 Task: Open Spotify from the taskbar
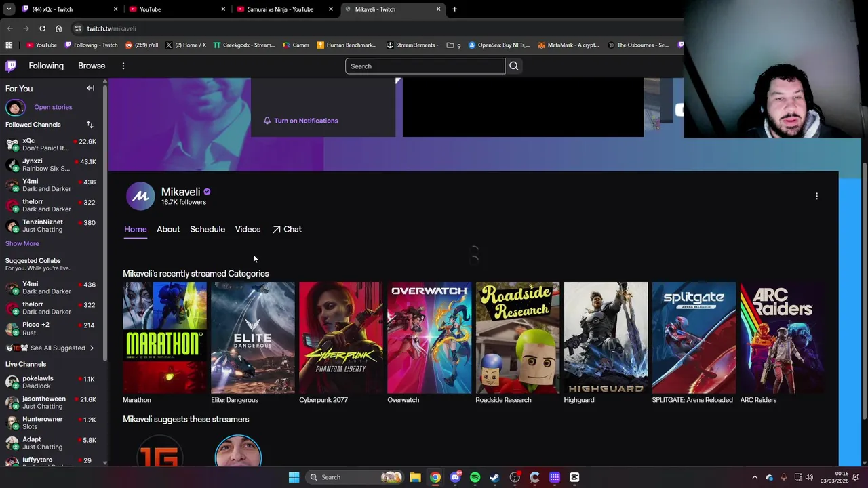pyautogui.click(x=475, y=477)
